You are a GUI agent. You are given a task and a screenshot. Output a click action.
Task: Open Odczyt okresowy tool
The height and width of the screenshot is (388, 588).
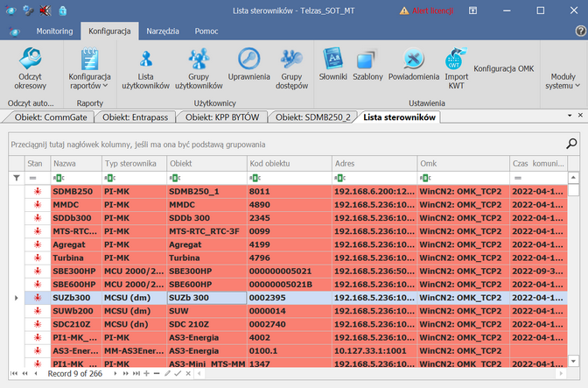point(30,68)
